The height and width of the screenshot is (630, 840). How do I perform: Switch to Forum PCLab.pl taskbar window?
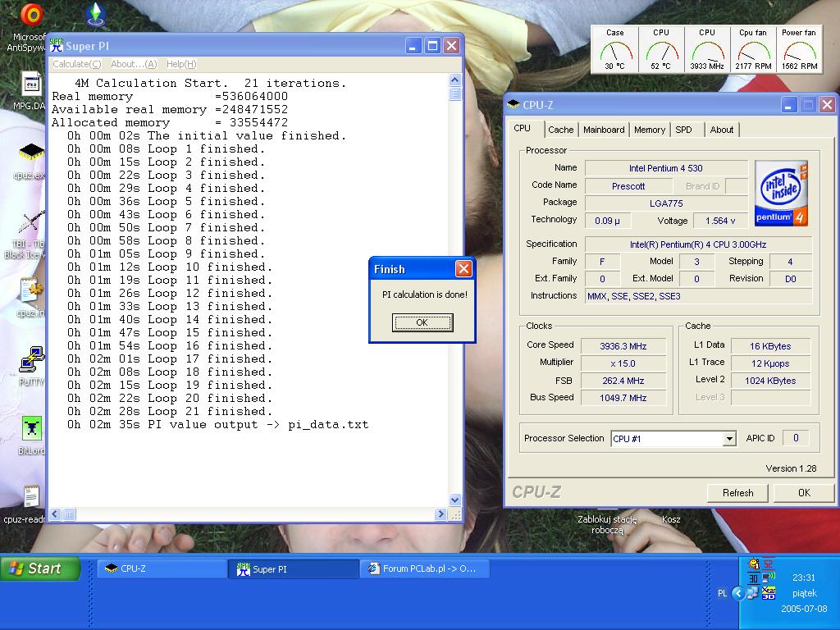pyautogui.click(x=426, y=569)
